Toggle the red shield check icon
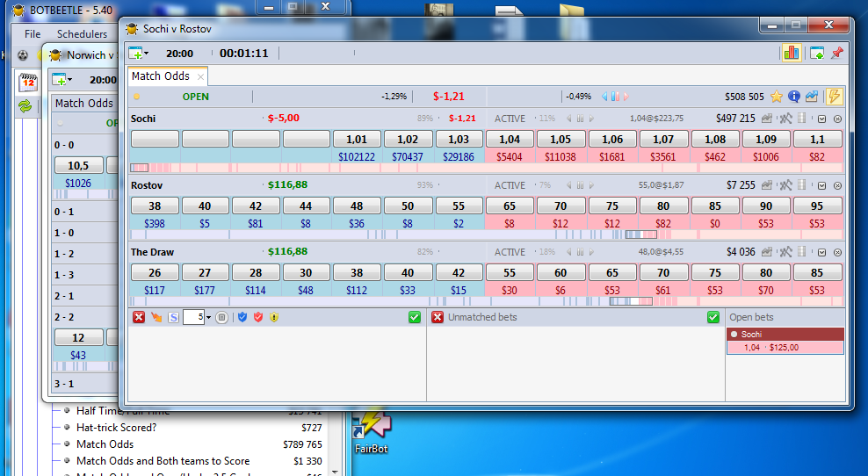This screenshot has width=868, height=476. click(x=258, y=317)
